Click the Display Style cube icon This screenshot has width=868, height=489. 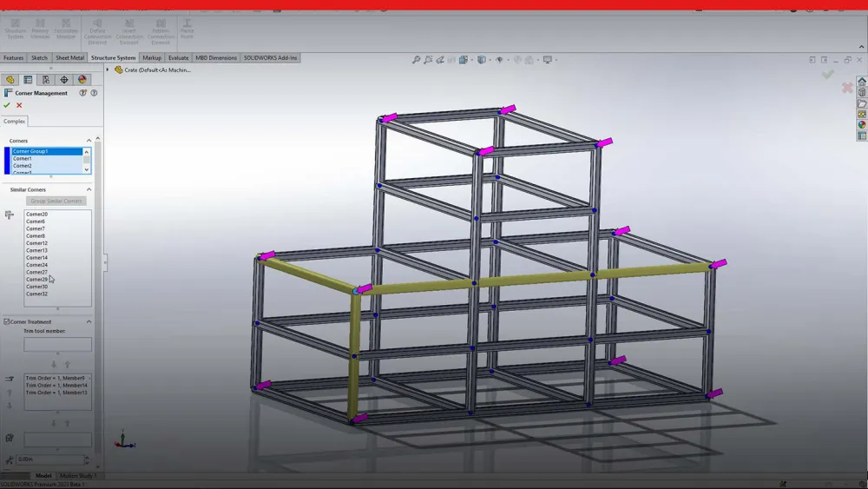481,60
